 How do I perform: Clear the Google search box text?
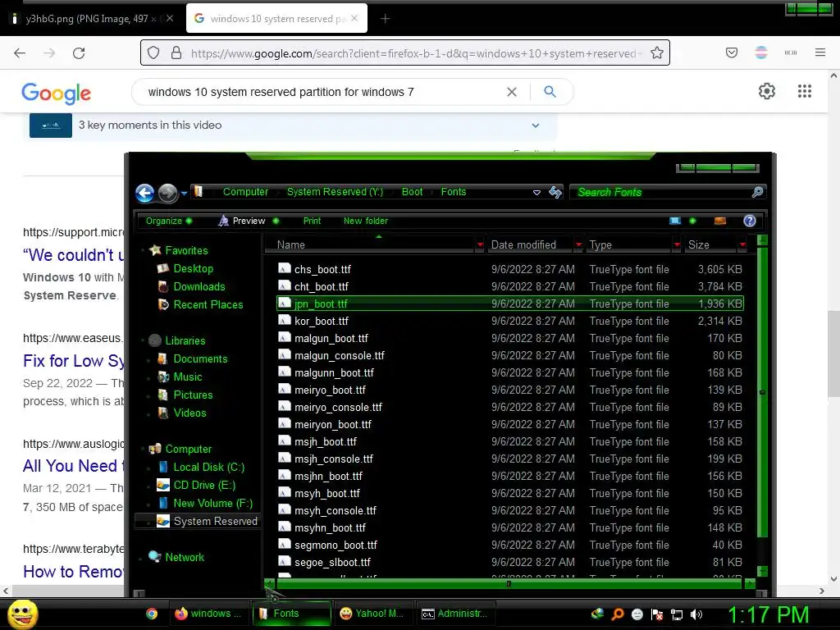point(512,92)
